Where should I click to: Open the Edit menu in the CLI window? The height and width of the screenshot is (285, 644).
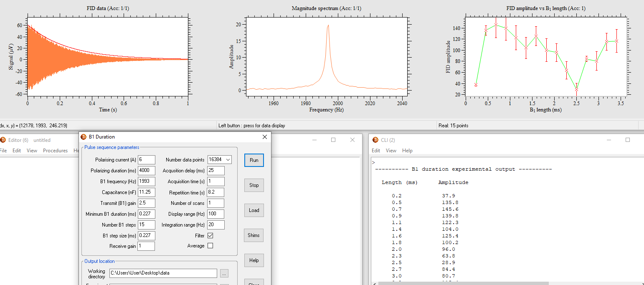375,151
